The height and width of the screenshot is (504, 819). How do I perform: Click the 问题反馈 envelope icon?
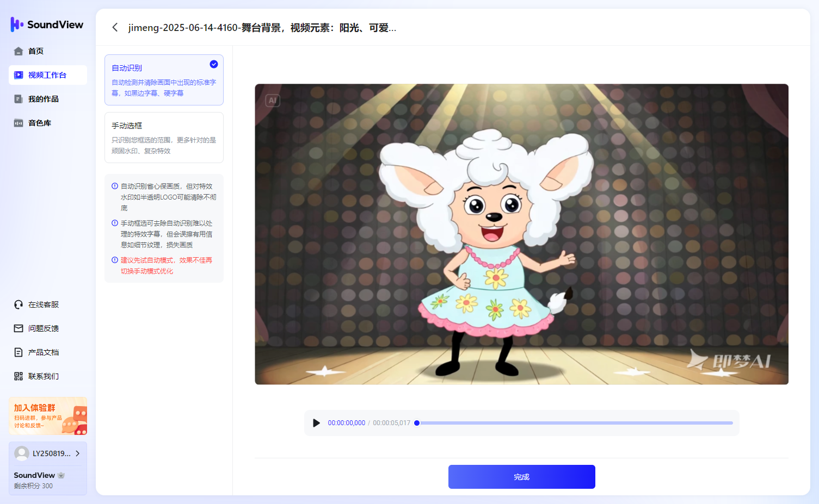[x=19, y=328]
